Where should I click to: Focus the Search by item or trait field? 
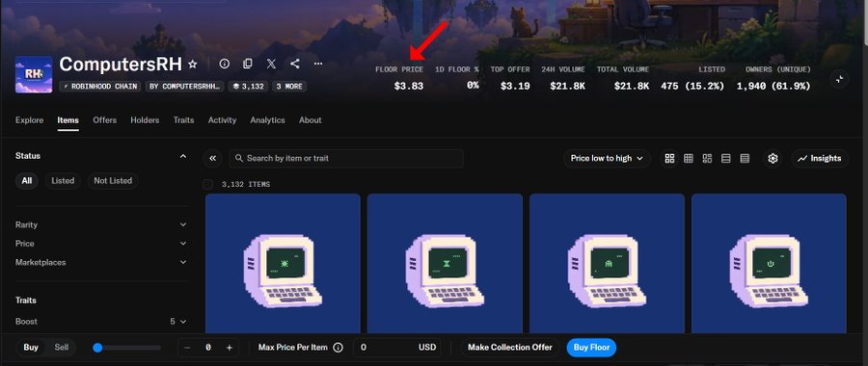[346, 159]
